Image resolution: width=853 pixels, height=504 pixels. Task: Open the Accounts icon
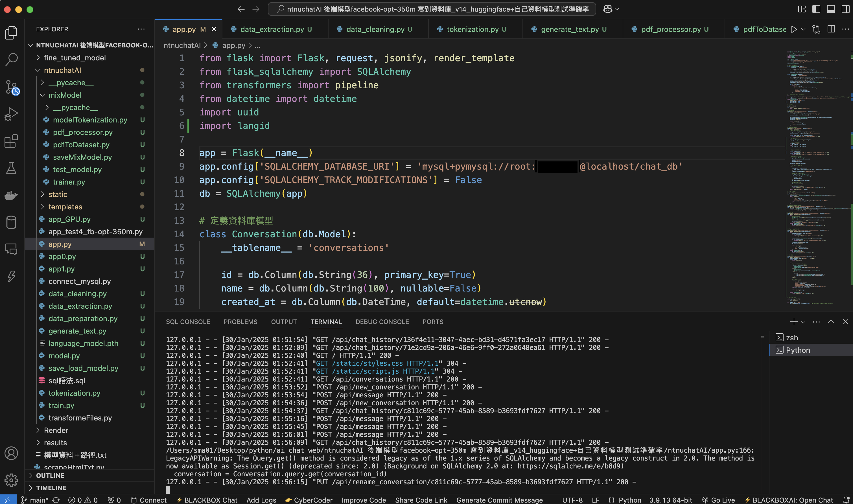pyautogui.click(x=12, y=453)
